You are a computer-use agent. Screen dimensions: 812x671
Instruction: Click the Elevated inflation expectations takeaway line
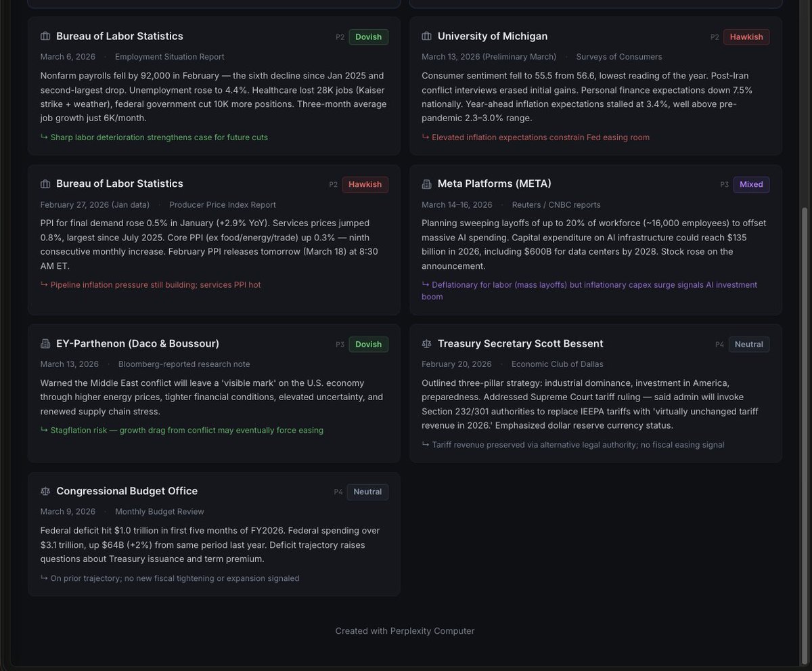tap(535, 137)
